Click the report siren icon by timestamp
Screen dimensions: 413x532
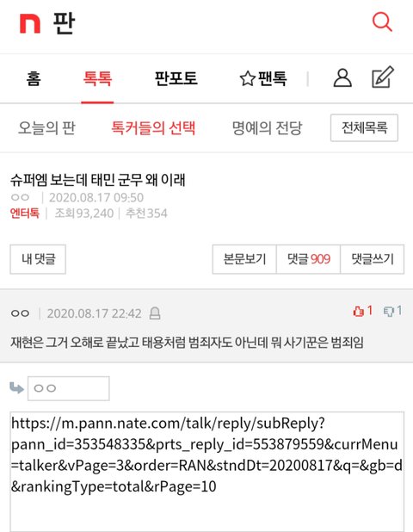point(155,313)
